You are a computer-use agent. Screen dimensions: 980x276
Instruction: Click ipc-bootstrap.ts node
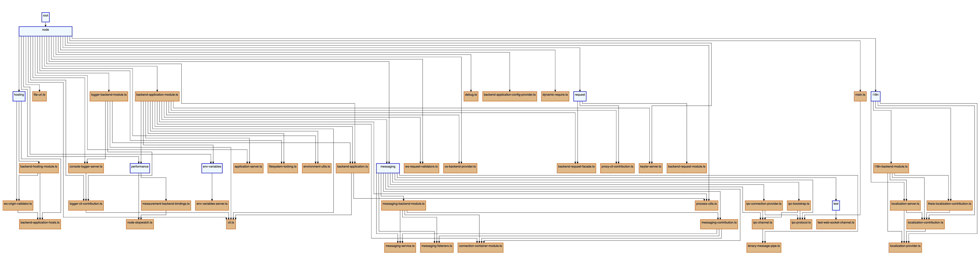point(799,205)
